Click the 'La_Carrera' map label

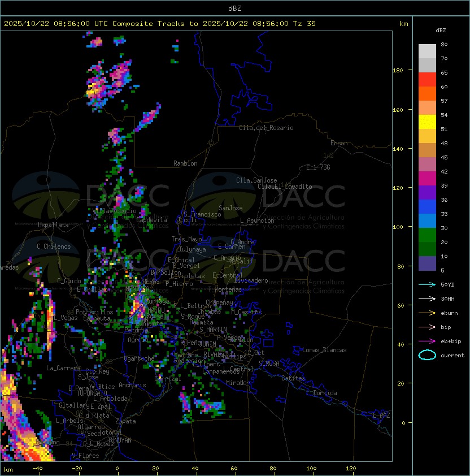coord(63,368)
